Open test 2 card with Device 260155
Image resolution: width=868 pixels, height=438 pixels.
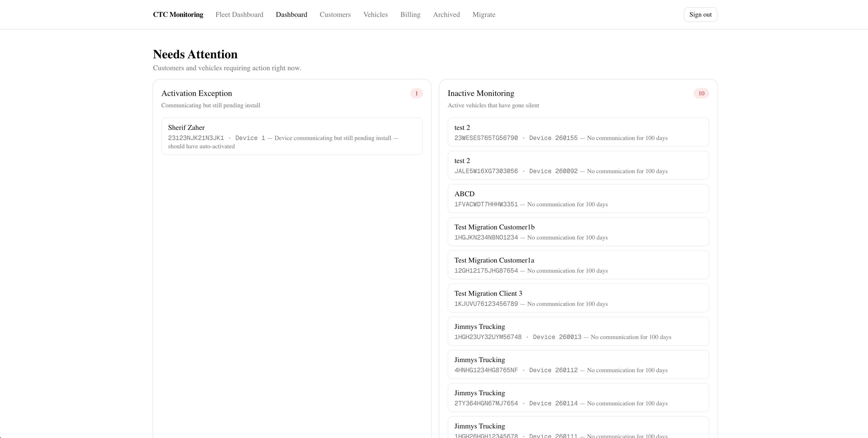coord(578,132)
